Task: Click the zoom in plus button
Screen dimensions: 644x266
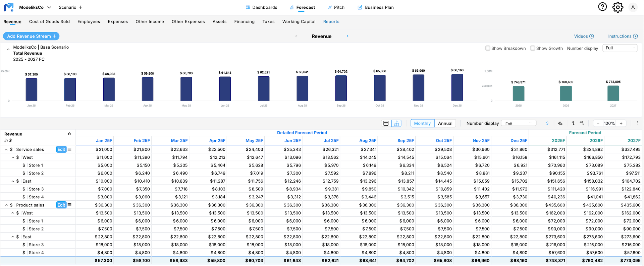Action: tap(621, 123)
